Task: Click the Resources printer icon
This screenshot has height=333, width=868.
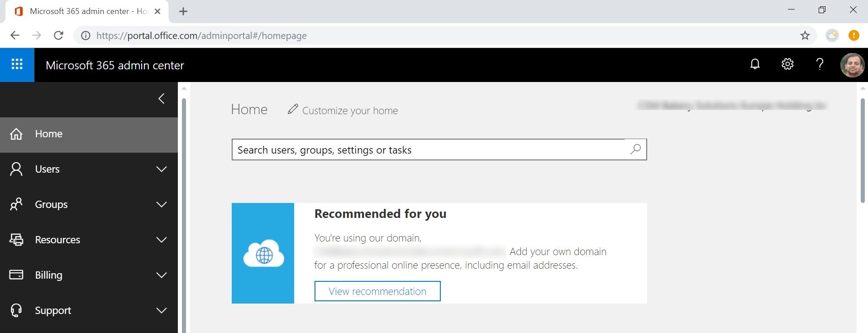Action: click(x=16, y=240)
